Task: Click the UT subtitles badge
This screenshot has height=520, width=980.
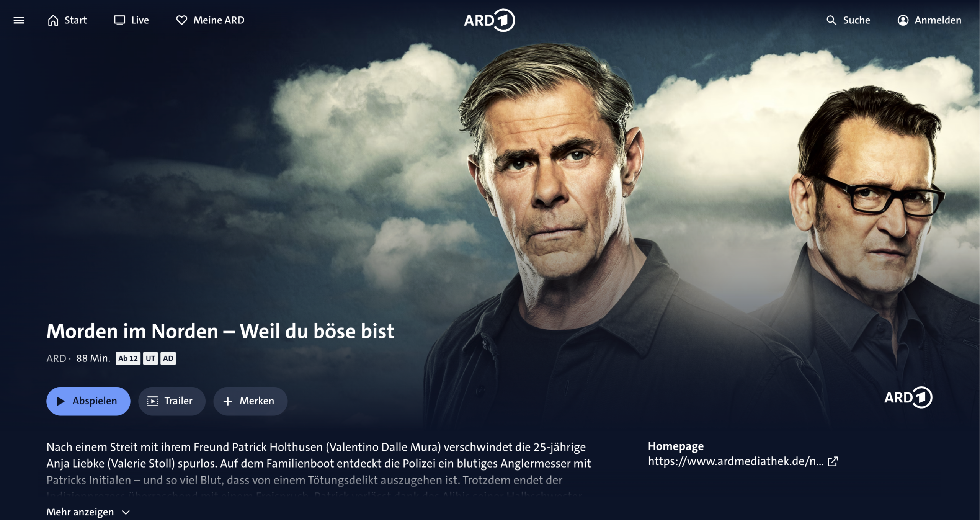Action: tap(150, 358)
